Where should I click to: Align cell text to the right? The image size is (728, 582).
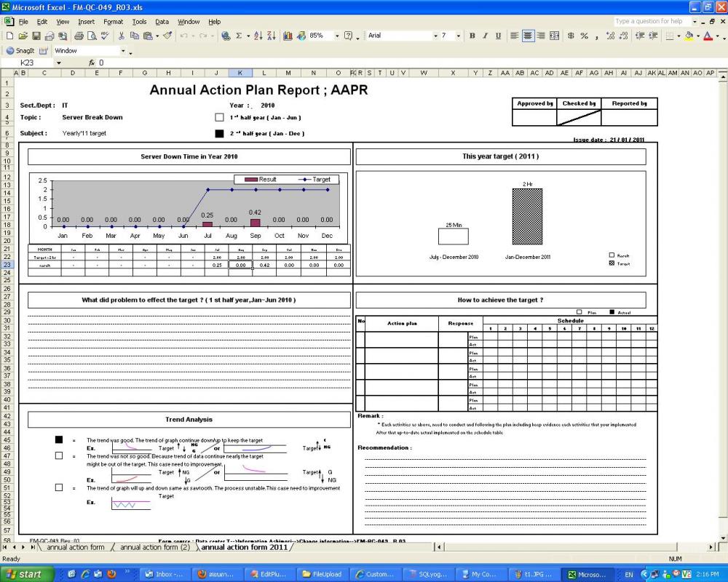[541, 36]
